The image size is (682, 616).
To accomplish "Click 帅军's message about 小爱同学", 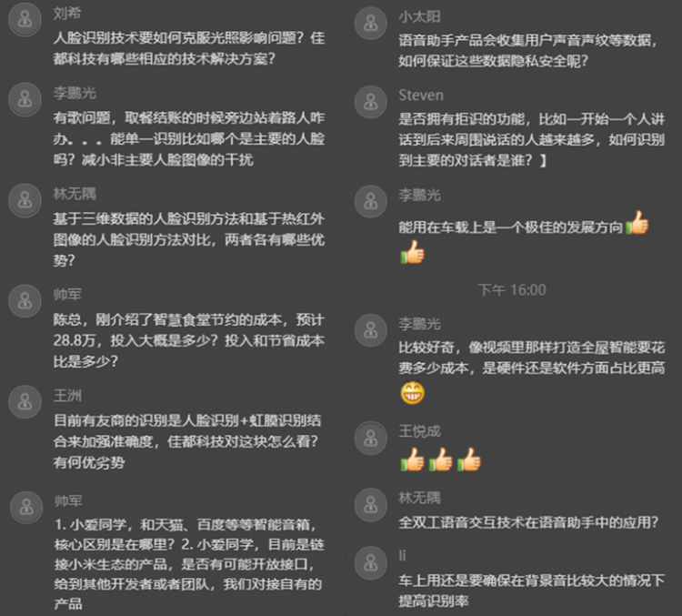I will [x=189, y=564].
